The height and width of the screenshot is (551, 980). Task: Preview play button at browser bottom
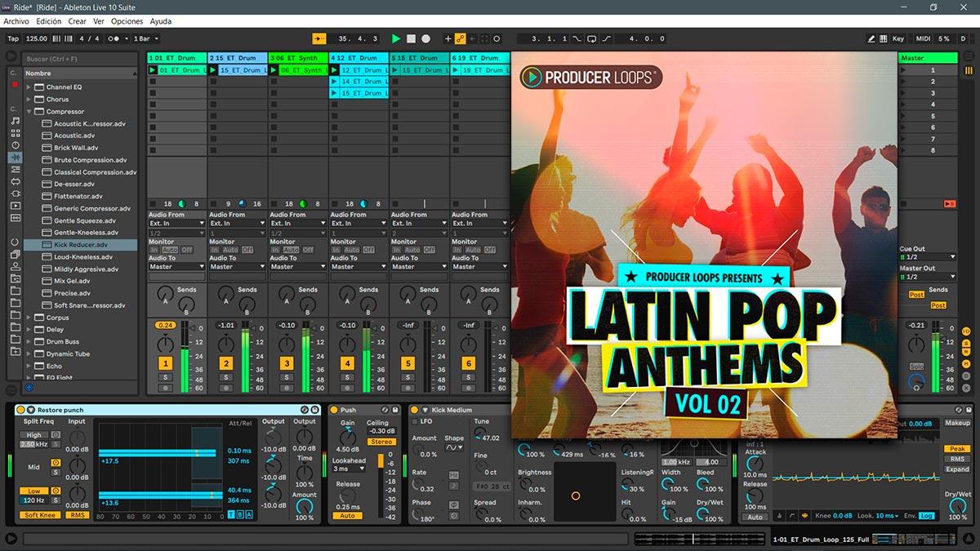pyautogui.click(x=29, y=389)
